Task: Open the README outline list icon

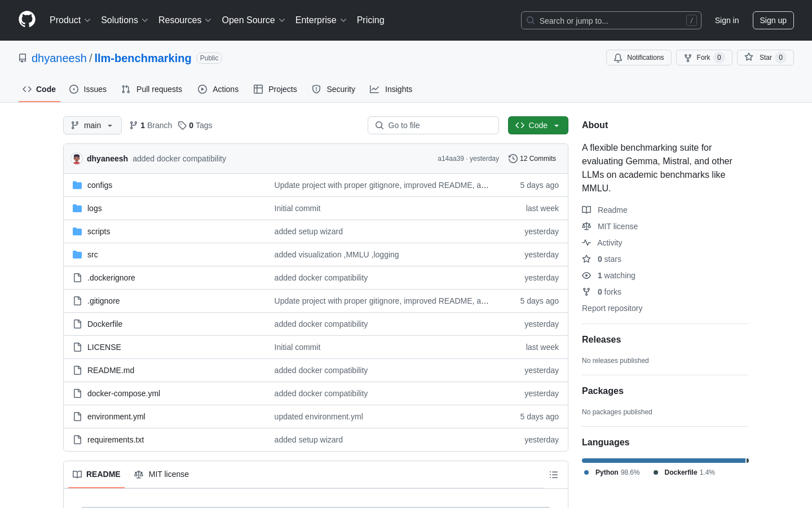Action: click(554, 475)
